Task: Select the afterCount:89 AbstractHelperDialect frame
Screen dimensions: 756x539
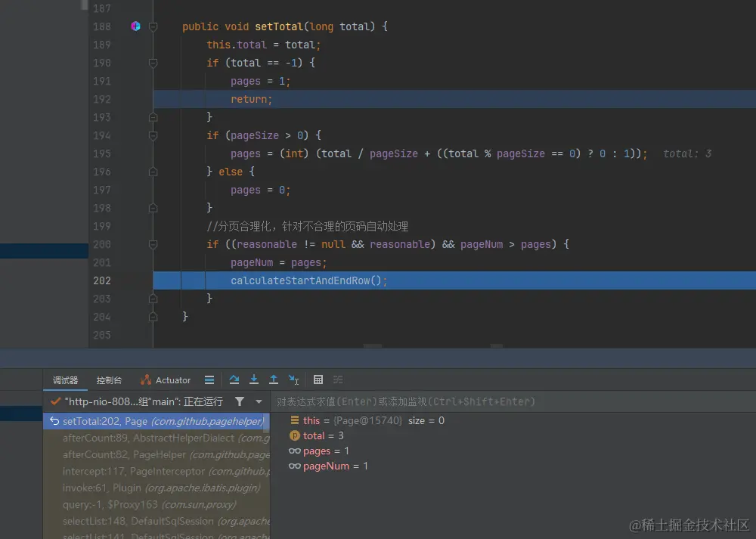Action: click(x=156, y=438)
